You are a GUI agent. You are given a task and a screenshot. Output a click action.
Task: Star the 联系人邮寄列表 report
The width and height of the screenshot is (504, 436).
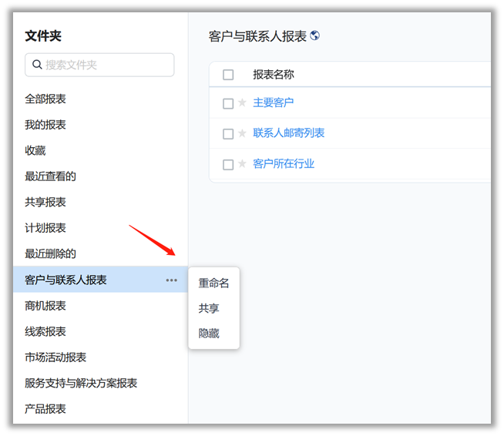click(242, 133)
